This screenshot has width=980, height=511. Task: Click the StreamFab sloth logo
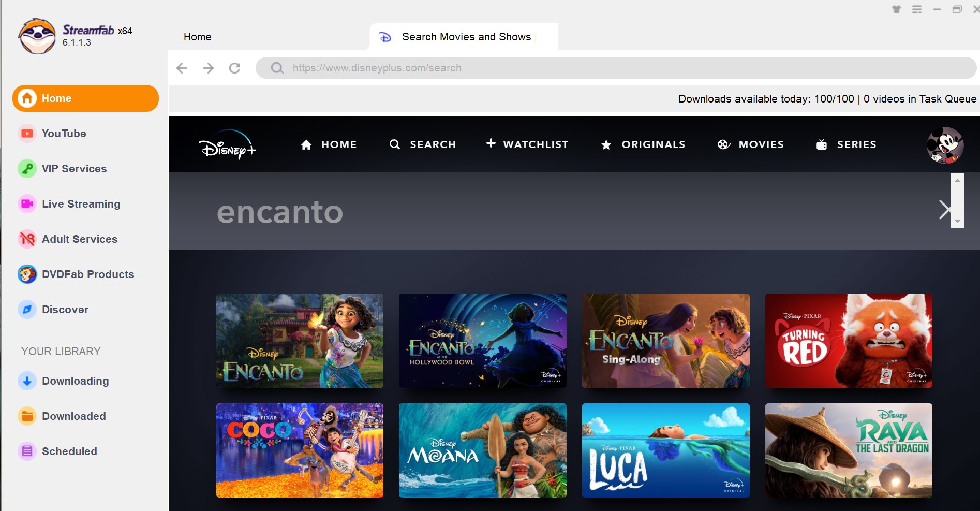(x=37, y=36)
